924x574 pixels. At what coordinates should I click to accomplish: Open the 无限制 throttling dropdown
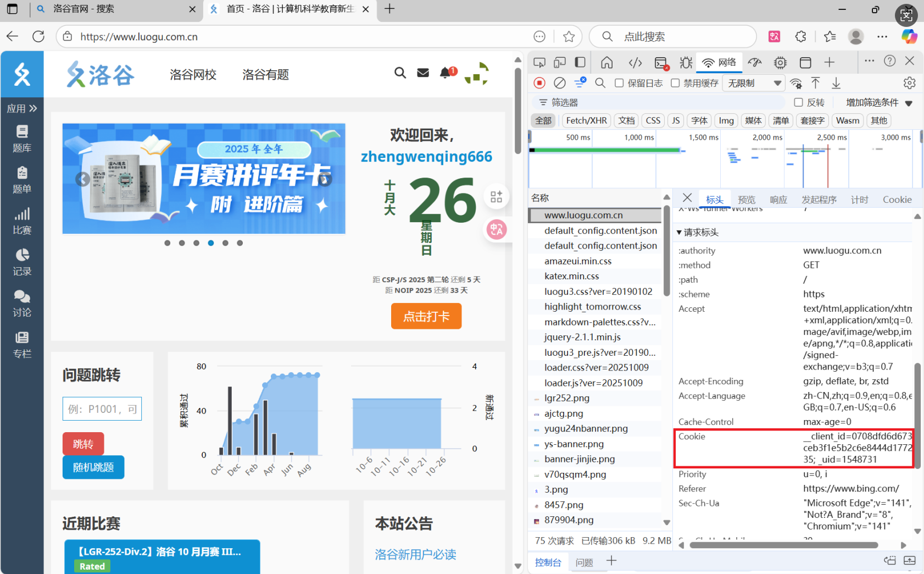click(754, 83)
